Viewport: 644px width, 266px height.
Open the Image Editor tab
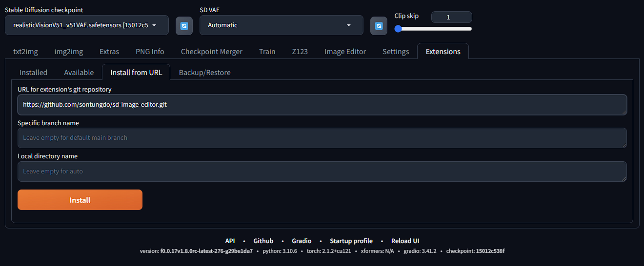345,52
